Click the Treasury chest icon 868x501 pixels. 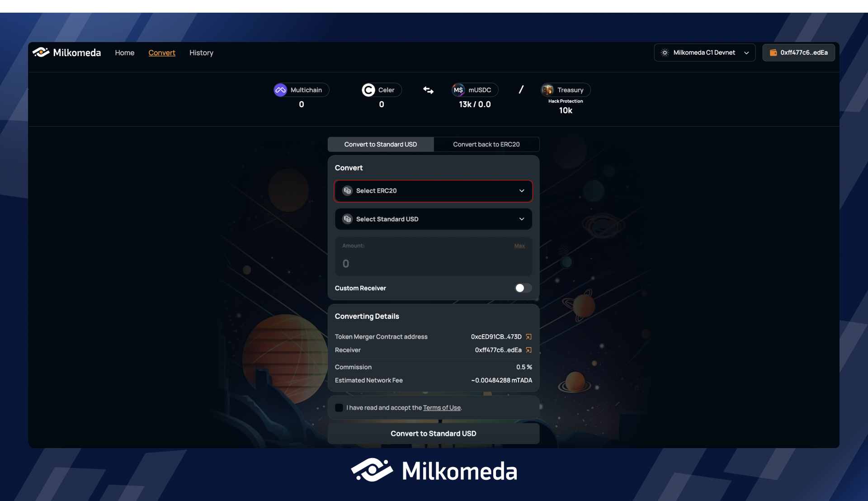(547, 90)
